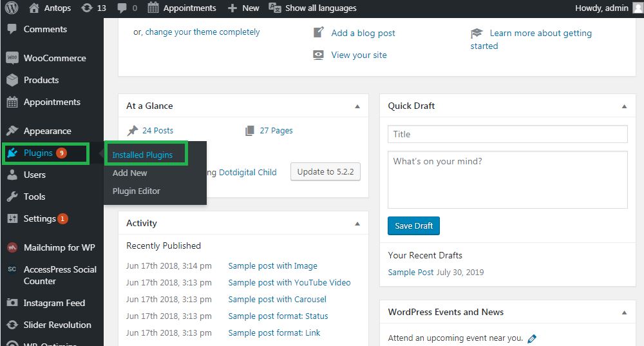Open the Sample post with Carousel link
The image size is (644, 346).
pos(277,299)
